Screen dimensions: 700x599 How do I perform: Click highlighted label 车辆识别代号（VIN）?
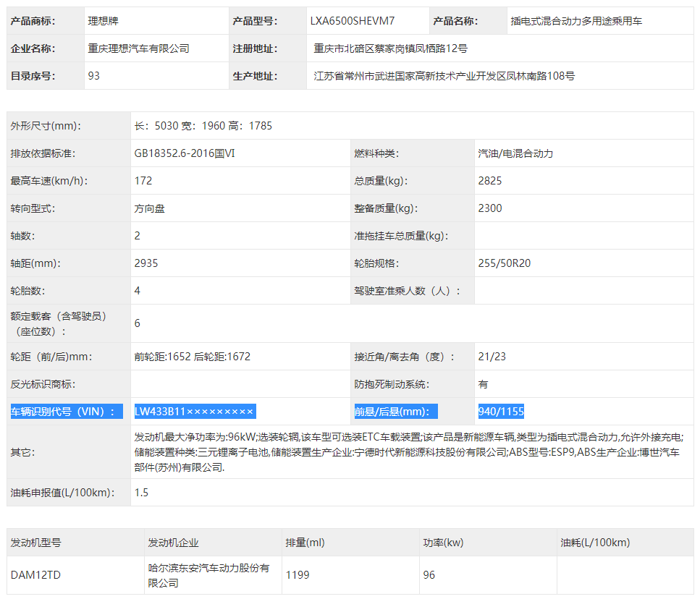67,411
